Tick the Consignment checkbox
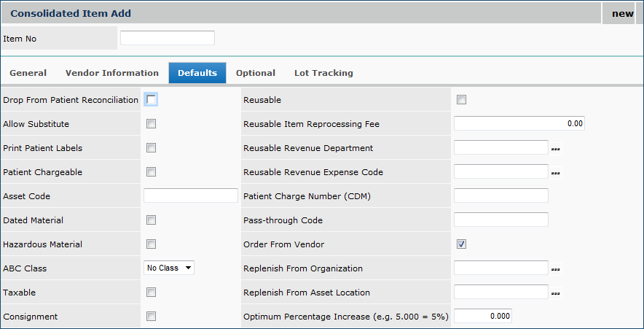Image resolution: width=644 pixels, height=329 pixels. pyautogui.click(x=152, y=316)
